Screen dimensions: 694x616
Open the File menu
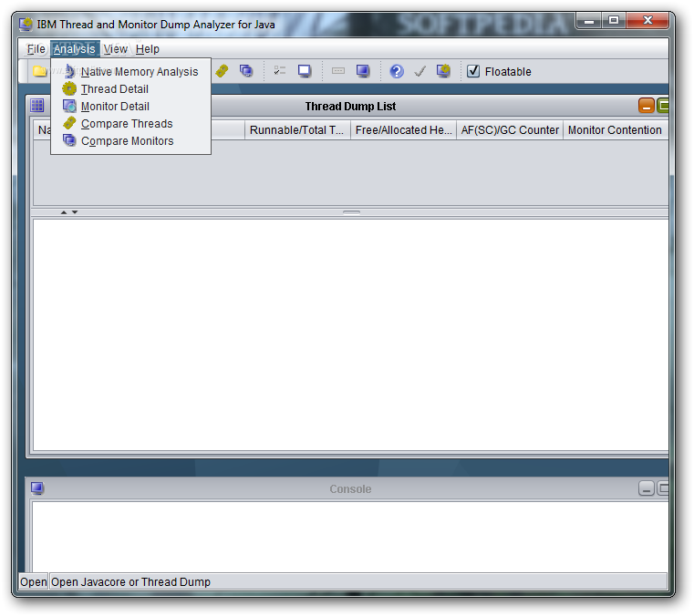click(x=36, y=49)
